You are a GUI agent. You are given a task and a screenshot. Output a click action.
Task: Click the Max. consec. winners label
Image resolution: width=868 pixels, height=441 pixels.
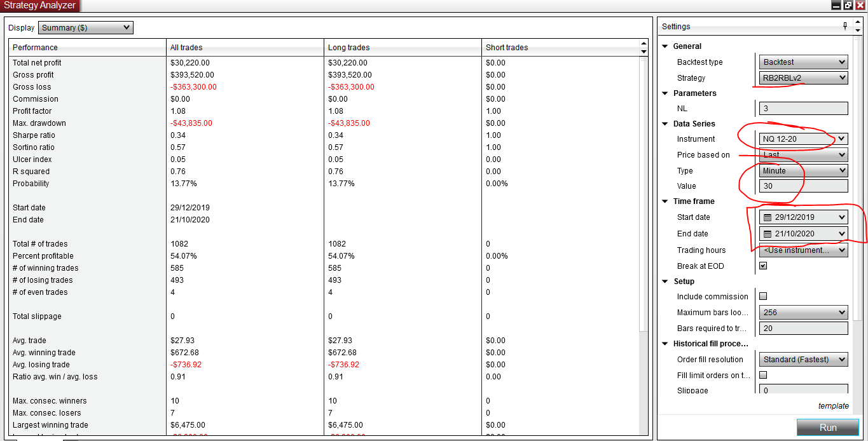click(50, 401)
